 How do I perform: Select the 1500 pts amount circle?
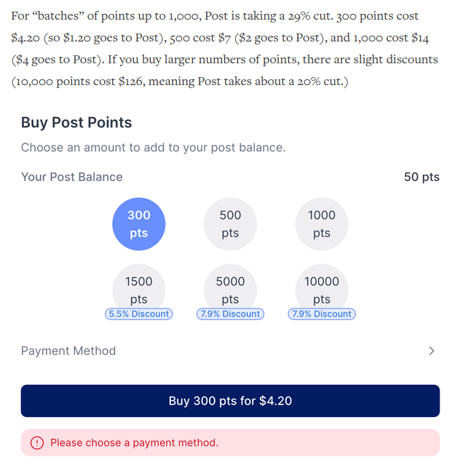138,289
